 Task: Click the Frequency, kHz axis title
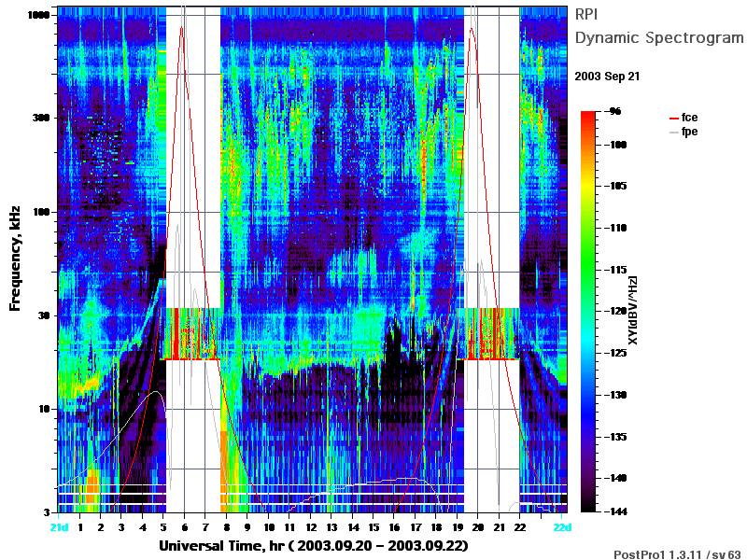tap(15, 259)
